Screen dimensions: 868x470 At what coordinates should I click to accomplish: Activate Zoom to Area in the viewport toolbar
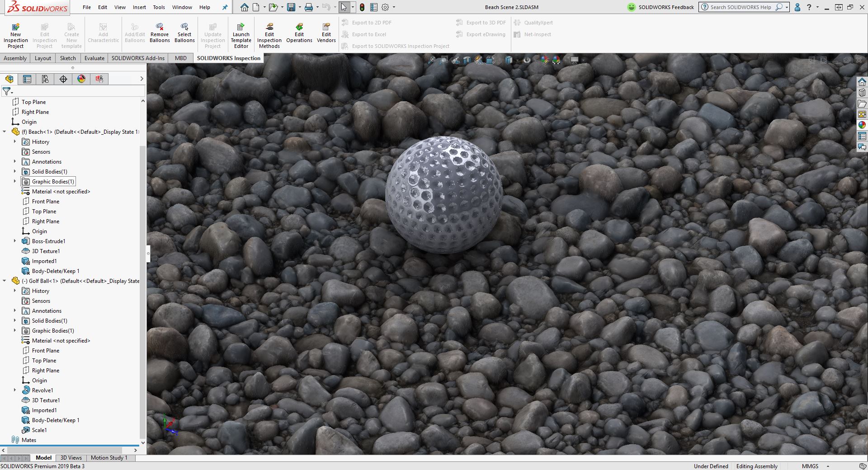[444, 60]
